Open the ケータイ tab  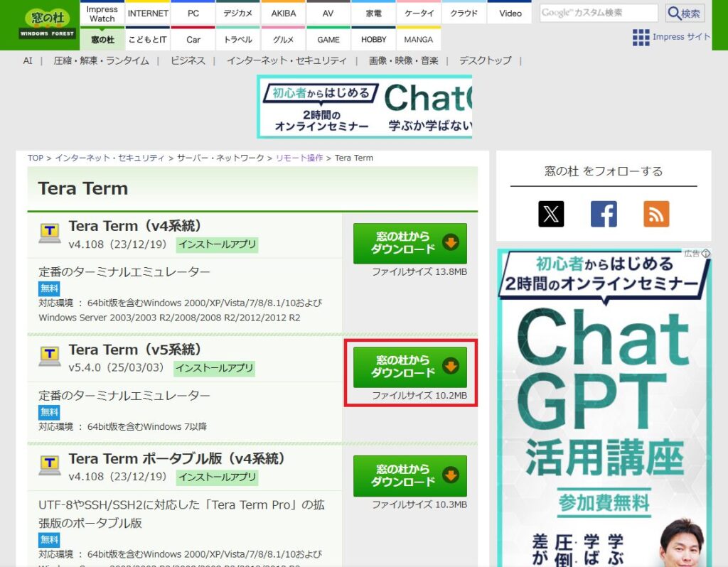click(x=419, y=13)
